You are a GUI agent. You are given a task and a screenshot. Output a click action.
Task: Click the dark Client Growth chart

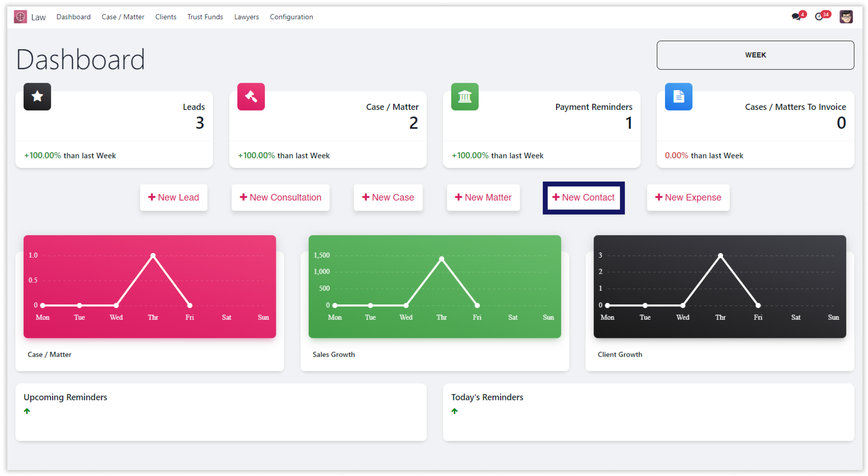pos(720,286)
